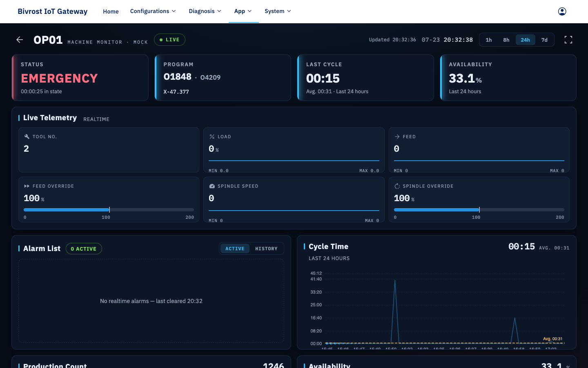Image resolution: width=588 pixels, height=368 pixels.
Task: Click the Last Cycle 00:15 value
Action: (323, 78)
